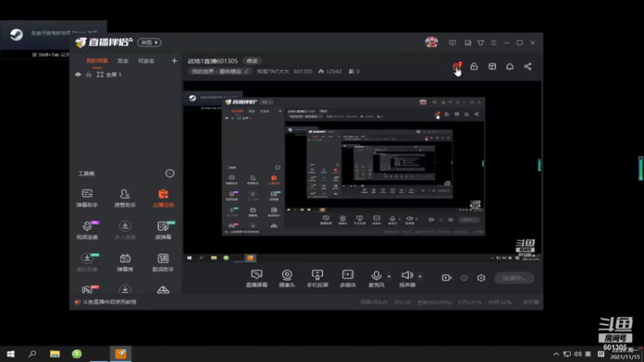Open speaker options arrow
This screenshot has height=362, width=644.
(x=419, y=276)
